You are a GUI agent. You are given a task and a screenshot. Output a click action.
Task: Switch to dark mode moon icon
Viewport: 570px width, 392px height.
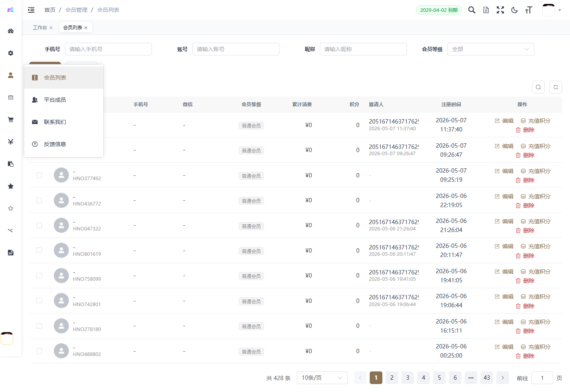click(515, 10)
